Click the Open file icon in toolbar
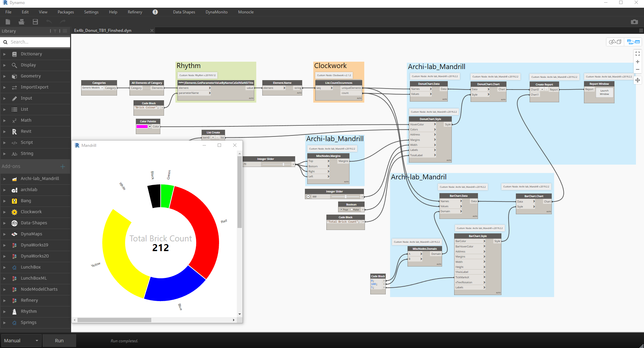Image resolution: width=644 pixels, height=348 pixels. tap(21, 22)
